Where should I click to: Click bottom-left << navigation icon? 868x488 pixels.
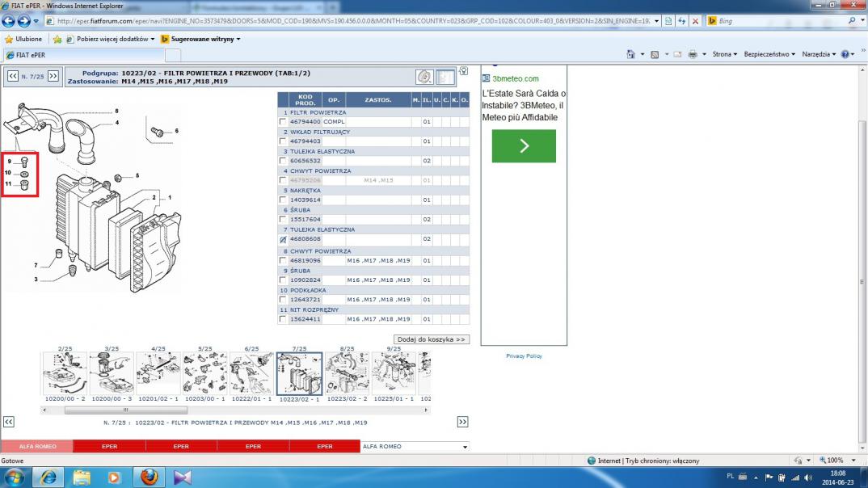(9, 423)
